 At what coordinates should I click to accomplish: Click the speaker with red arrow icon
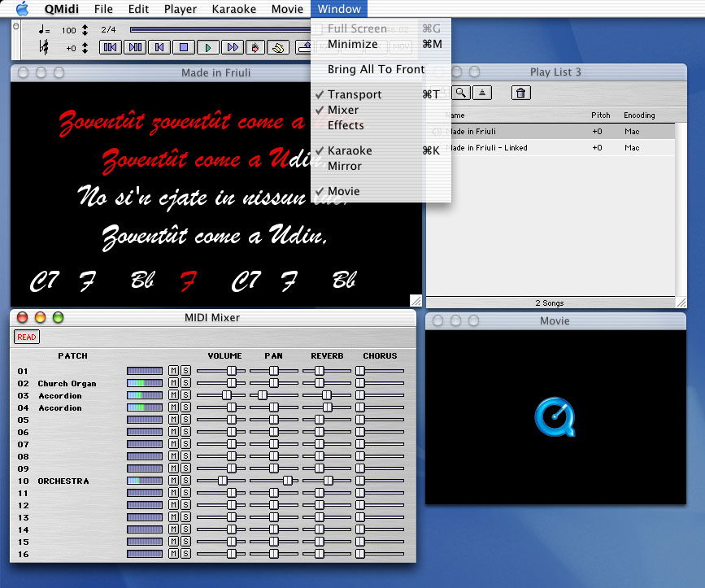click(255, 47)
